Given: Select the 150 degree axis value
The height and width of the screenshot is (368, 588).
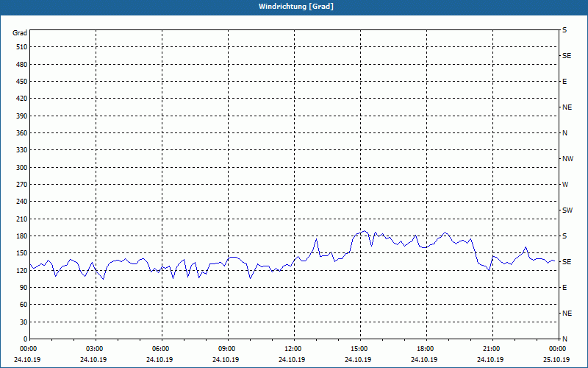Looking at the screenshot, I should [22, 253].
